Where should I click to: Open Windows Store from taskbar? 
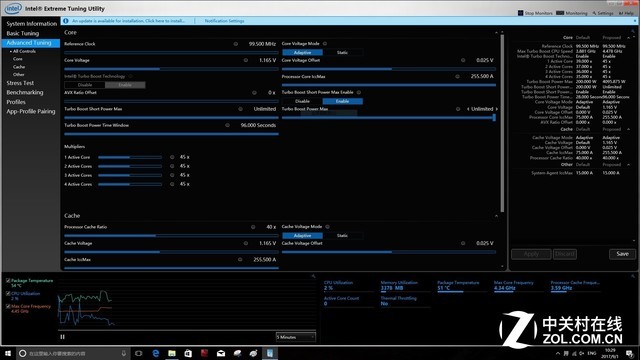point(188,353)
